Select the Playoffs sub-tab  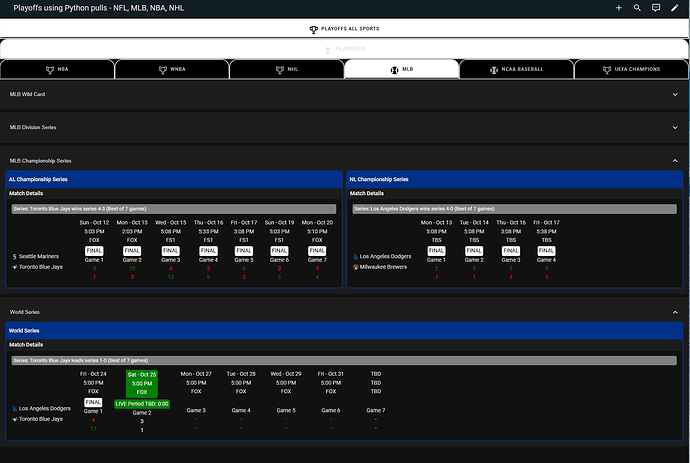345,49
